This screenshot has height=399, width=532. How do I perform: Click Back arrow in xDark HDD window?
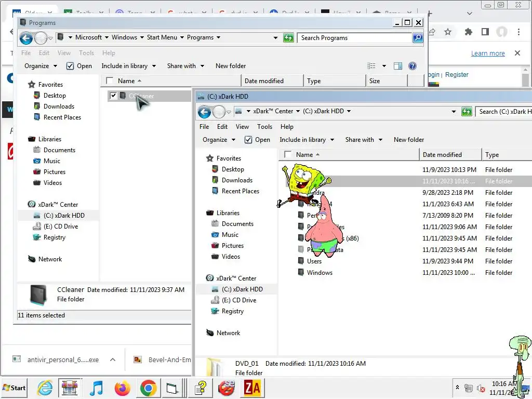pyautogui.click(x=204, y=112)
